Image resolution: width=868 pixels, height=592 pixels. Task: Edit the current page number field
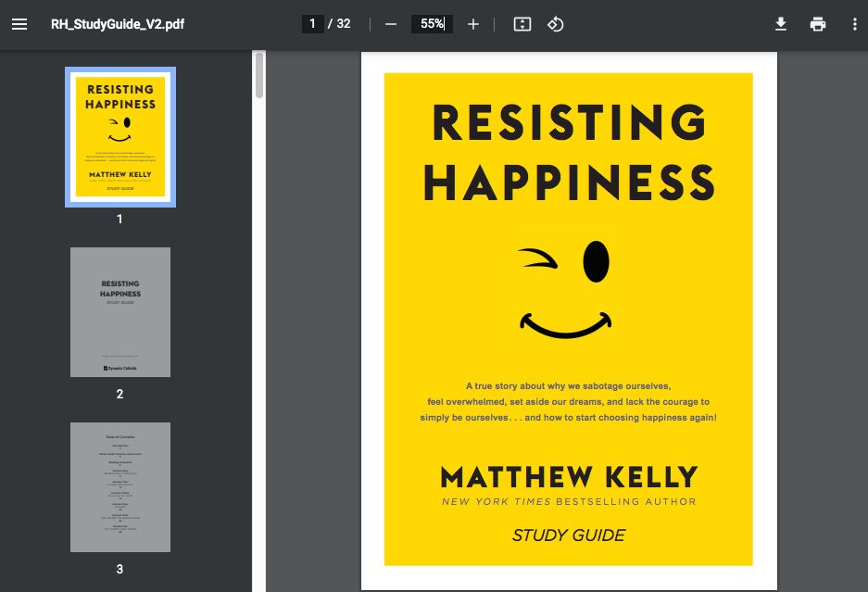313,24
